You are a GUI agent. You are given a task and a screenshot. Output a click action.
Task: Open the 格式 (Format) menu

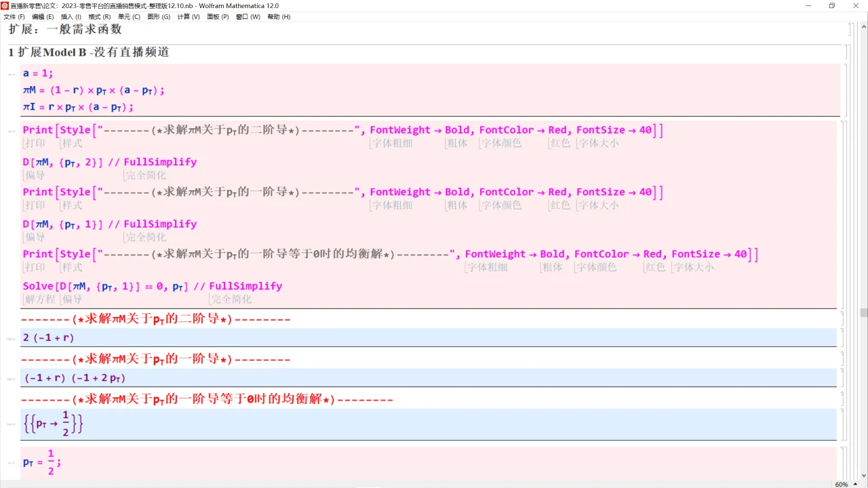point(99,16)
